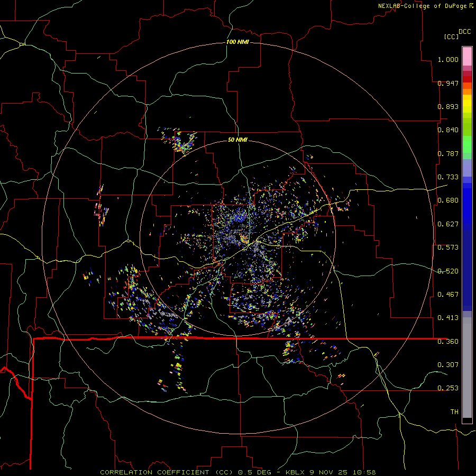This screenshot has width=476, height=476.
Task: Click the TH threshold label
Action: tap(454, 412)
